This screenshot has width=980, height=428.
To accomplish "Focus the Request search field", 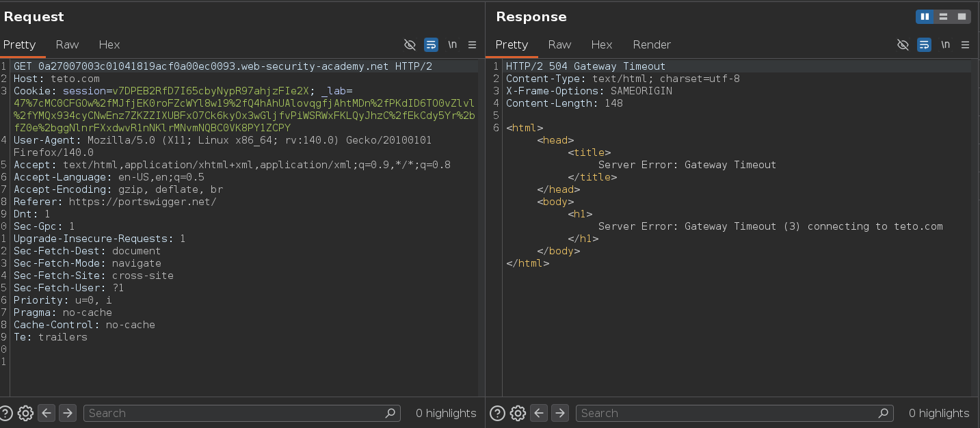I will (241, 413).
